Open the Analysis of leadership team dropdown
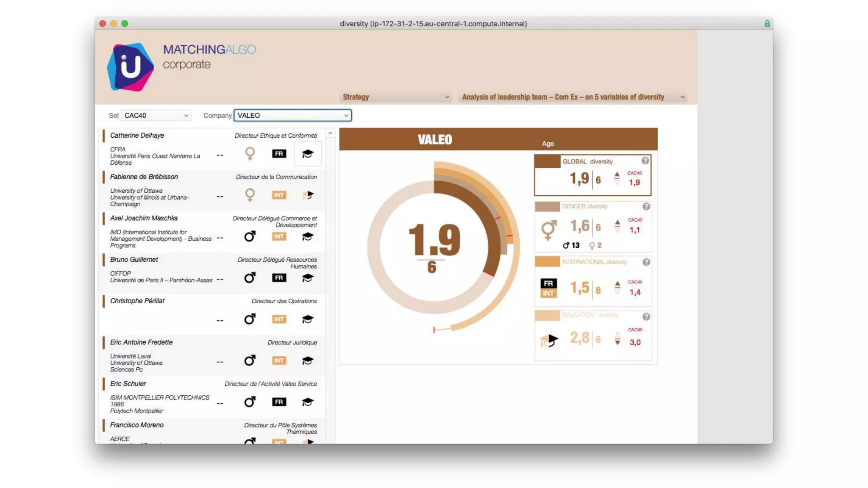 click(573, 97)
